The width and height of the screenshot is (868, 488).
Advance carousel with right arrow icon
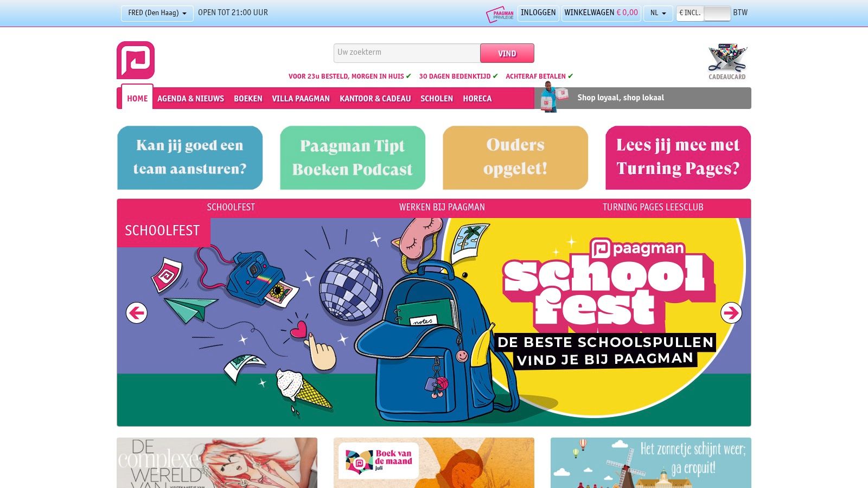pyautogui.click(x=731, y=313)
